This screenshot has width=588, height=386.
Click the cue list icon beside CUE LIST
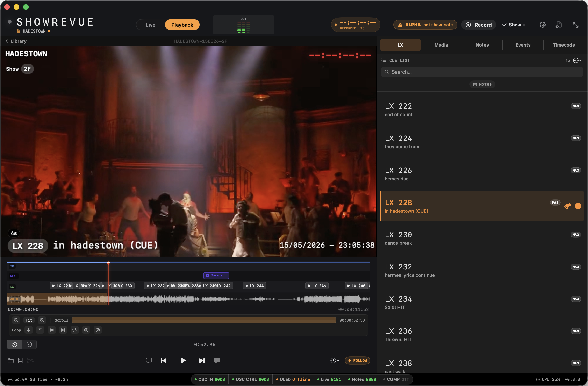383,60
